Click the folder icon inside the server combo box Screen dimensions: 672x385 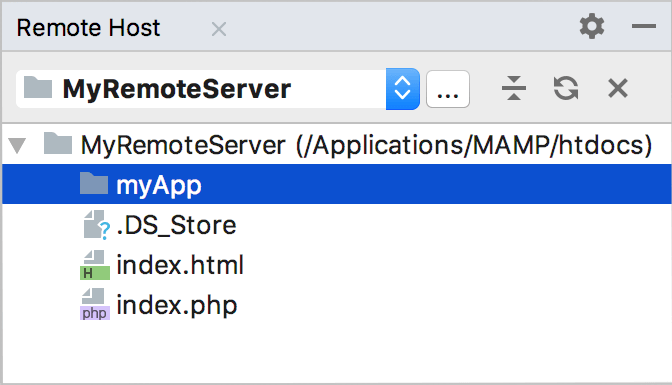click(38, 87)
